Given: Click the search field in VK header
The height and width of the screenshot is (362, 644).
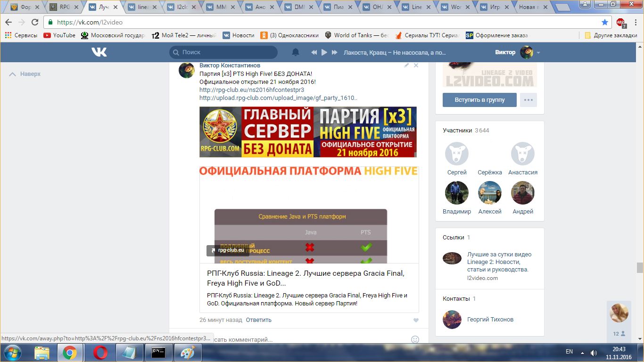Looking at the screenshot, I should (x=223, y=52).
